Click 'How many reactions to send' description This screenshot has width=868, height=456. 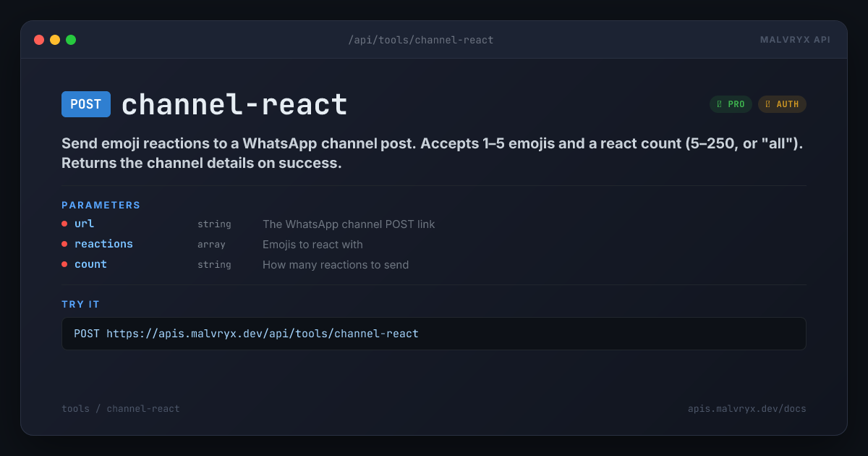(336, 265)
